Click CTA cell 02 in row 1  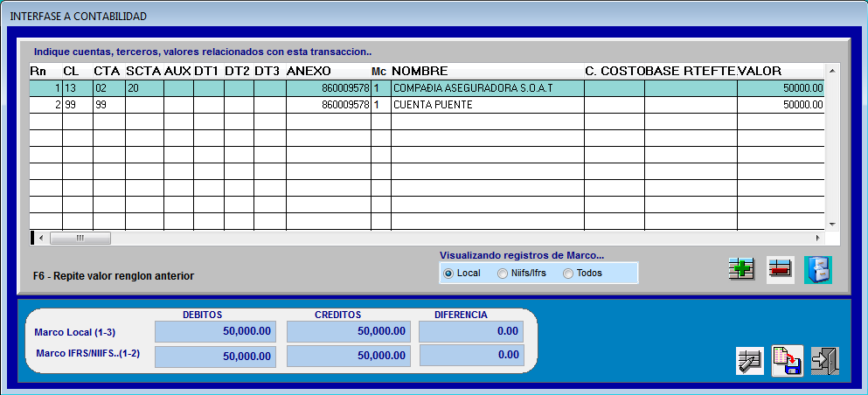(109, 88)
